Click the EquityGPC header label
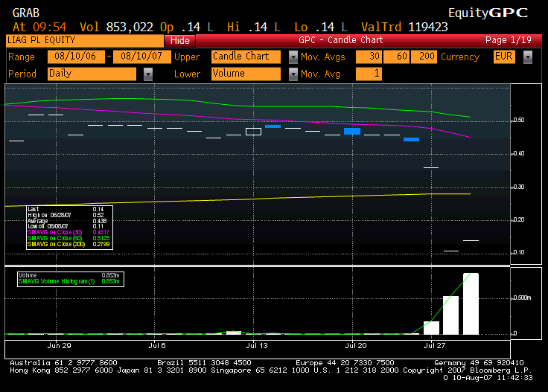 (488, 13)
